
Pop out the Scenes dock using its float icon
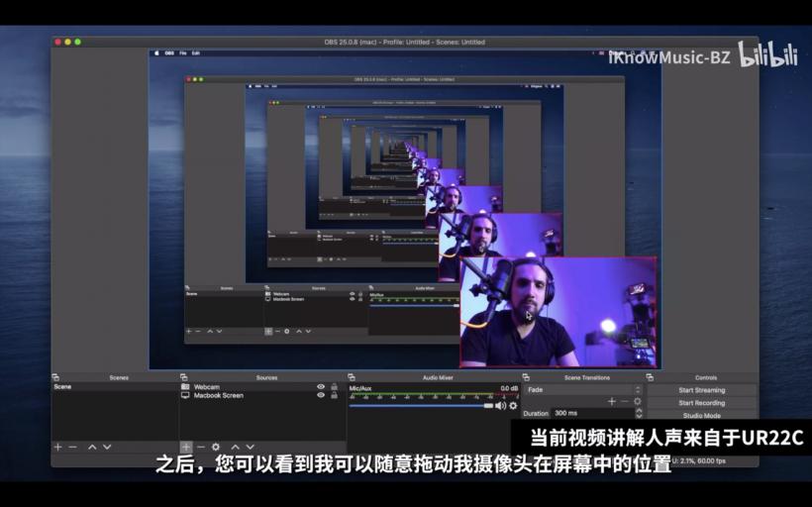click(x=55, y=377)
